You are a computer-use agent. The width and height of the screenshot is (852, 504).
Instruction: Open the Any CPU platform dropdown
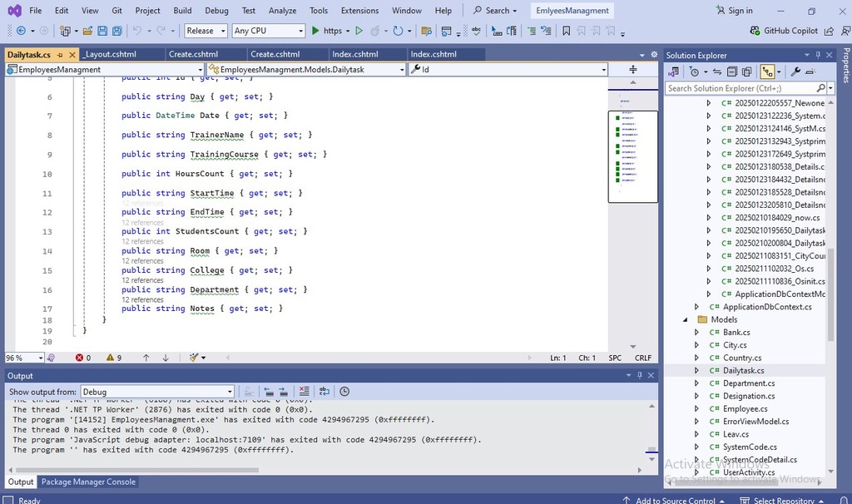269,31
